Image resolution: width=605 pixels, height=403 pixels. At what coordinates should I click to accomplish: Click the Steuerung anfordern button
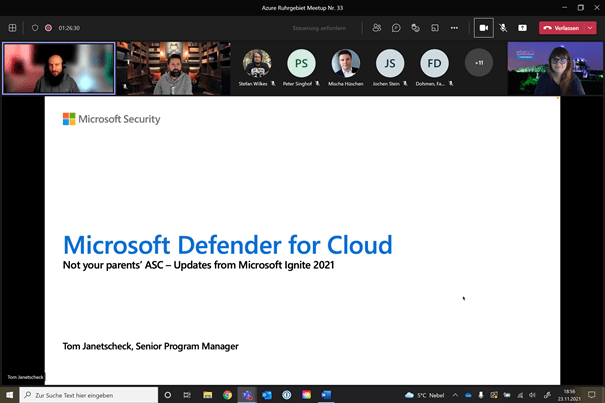coord(319,28)
